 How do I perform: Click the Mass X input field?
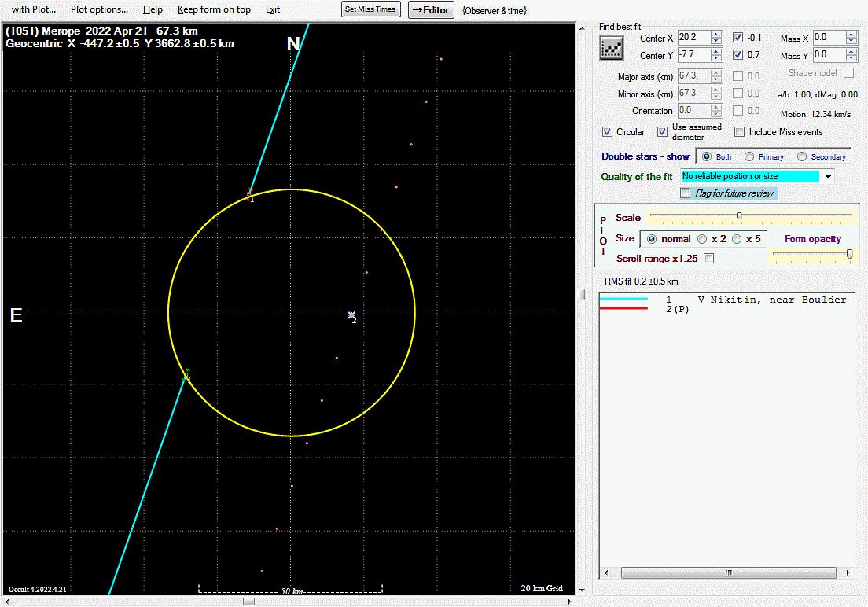tap(829, 38)
